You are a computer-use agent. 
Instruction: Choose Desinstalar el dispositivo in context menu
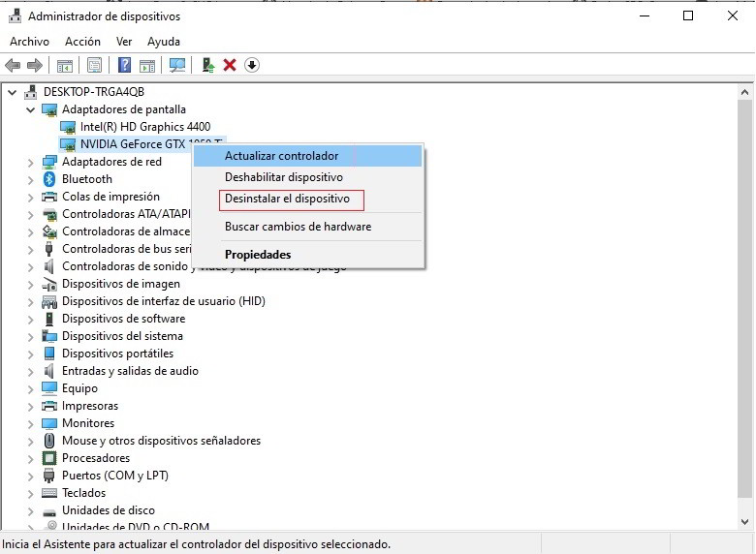[287, 199]
